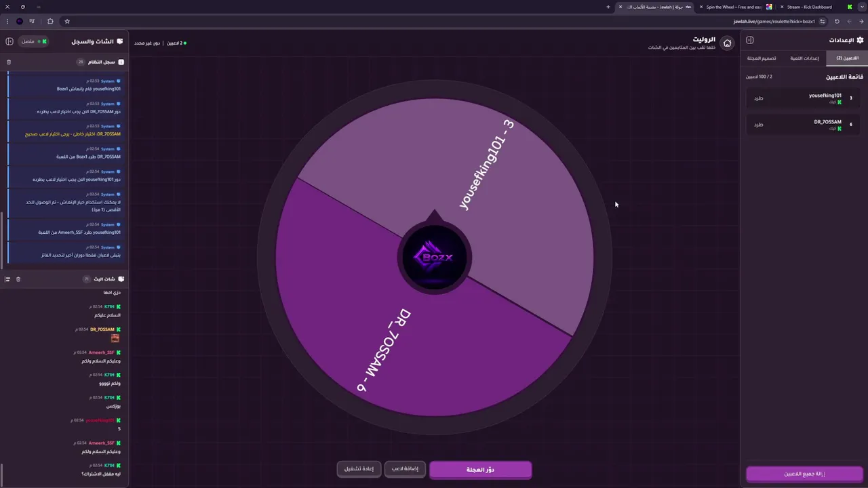Clear the system log with trash icon

(9, 62)
